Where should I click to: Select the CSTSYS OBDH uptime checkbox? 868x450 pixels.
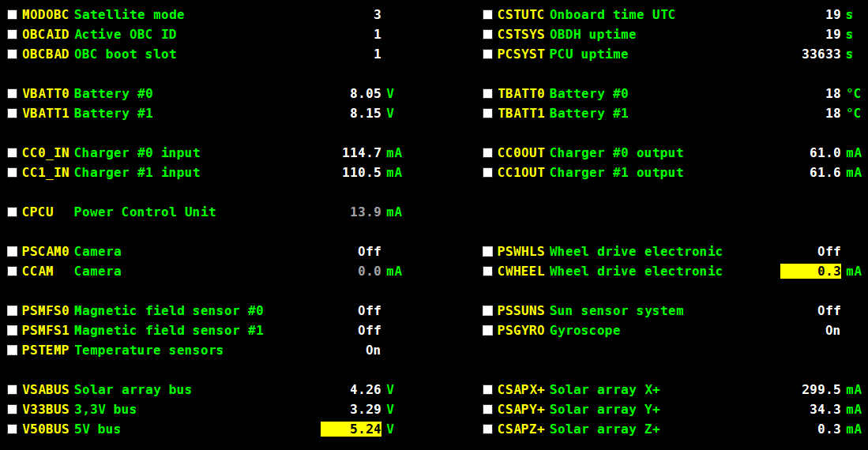coord(487,34)
